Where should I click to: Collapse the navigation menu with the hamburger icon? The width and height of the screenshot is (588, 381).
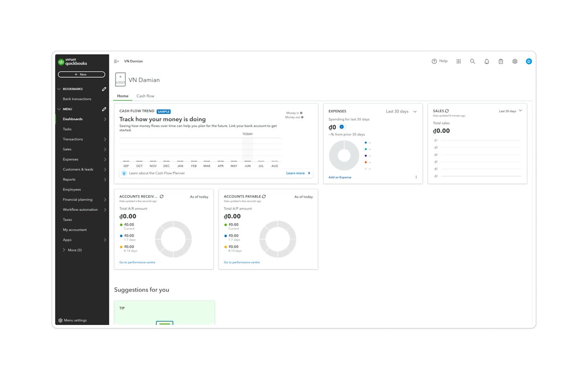pyautogui.click(x=116, y=61)
